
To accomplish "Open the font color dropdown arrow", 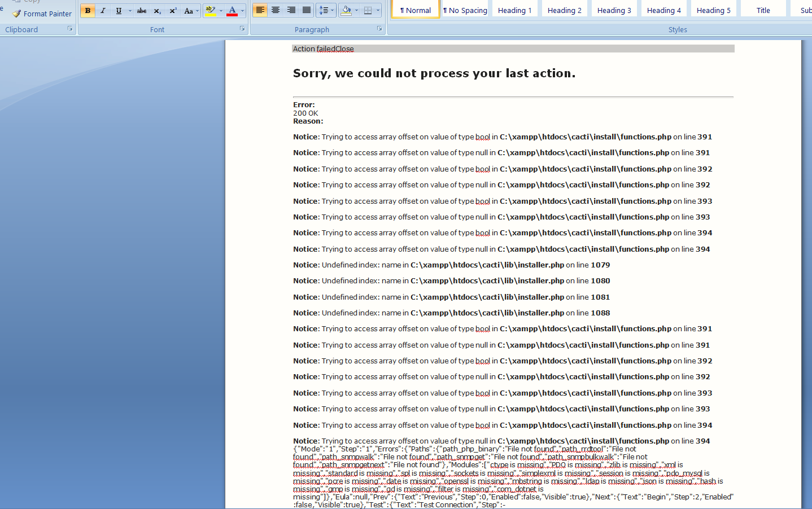I will point(243,11).
